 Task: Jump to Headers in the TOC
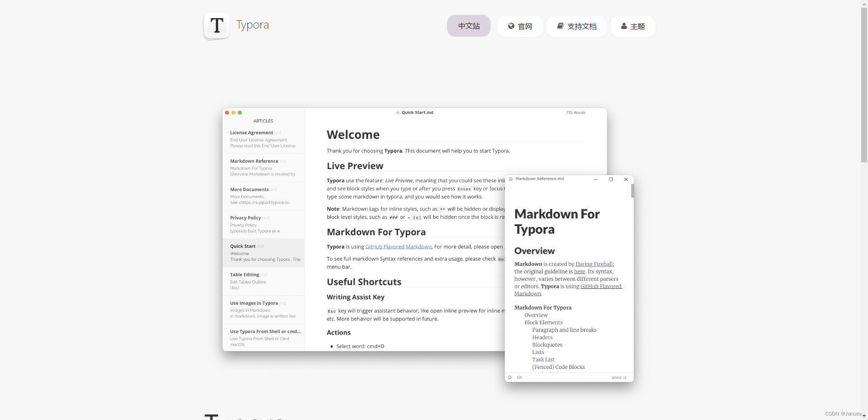[542, 338]
